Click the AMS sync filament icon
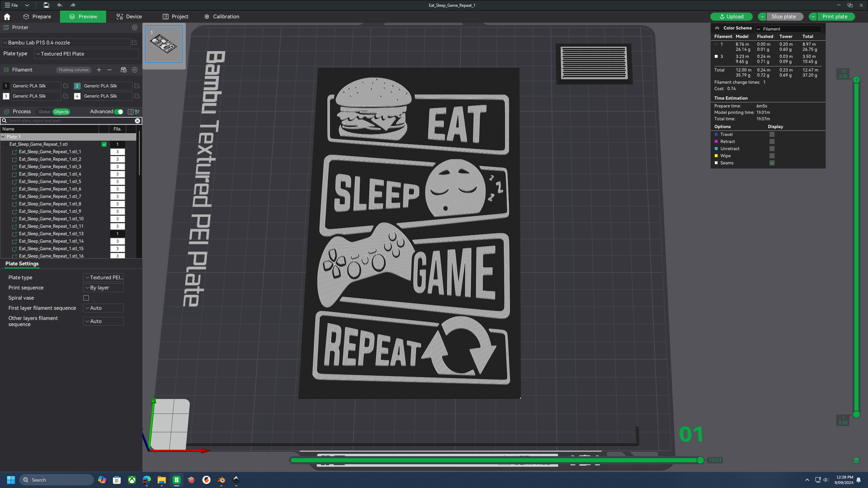This screenshot has width=868, height=488. click(x=123, y=70)
